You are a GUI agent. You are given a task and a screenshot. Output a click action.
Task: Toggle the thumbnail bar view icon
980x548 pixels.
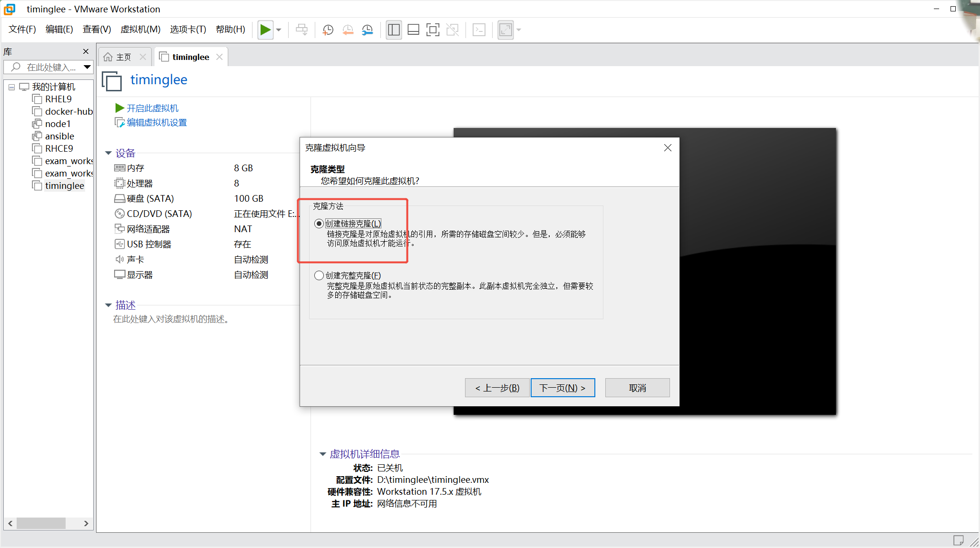[413, 30]
